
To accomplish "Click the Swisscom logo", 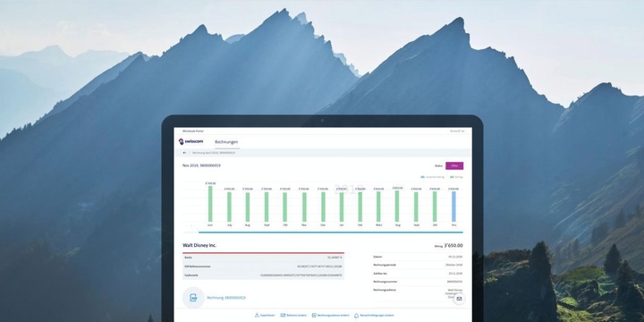I will click(x=191, y=141).
